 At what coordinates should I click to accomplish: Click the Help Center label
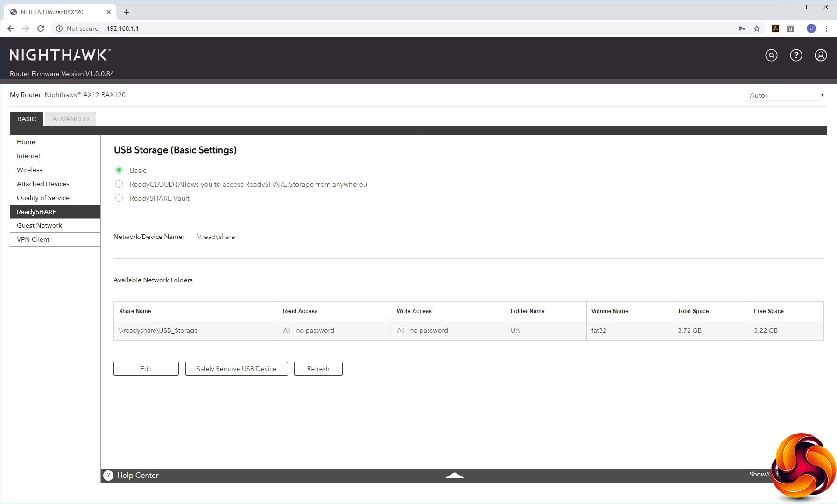(x=138, y=475)
